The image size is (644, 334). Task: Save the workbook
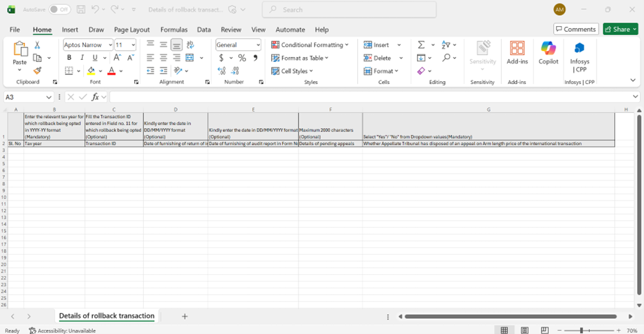(81, 10)
